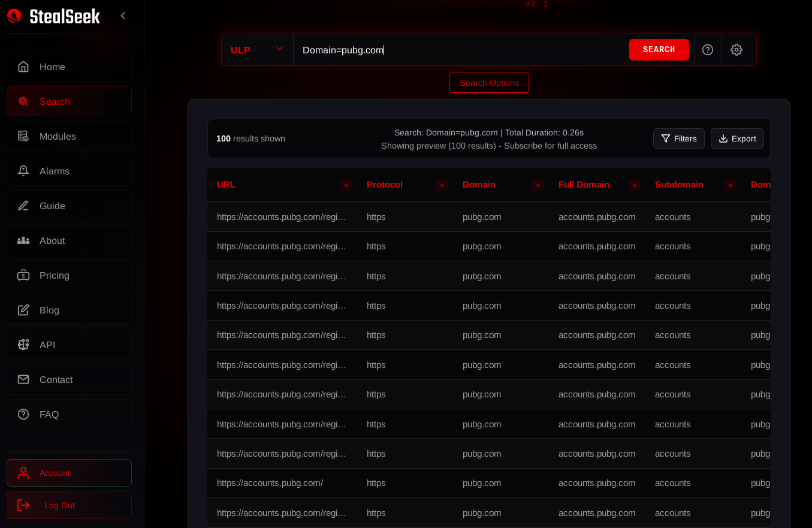Sort the Protocol column
Image resolution: width=812 pixels, height=528 pixels.
pos(442,185)
